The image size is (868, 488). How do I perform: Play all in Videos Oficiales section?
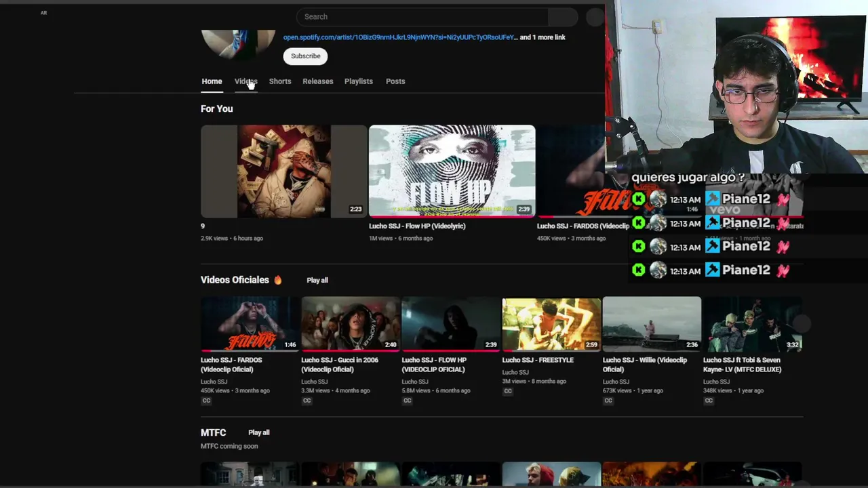tap(317, 280)
